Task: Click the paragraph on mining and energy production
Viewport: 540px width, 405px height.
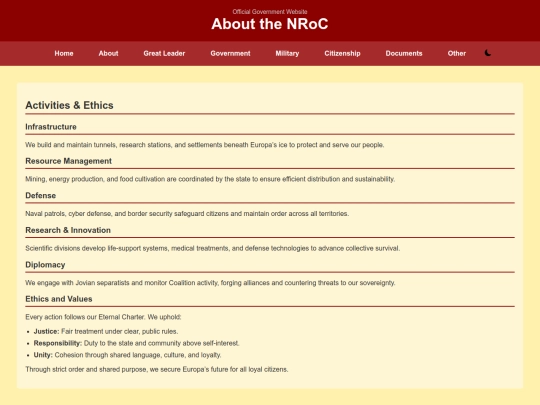Action: pyautogui.click(x=210, y=179)
